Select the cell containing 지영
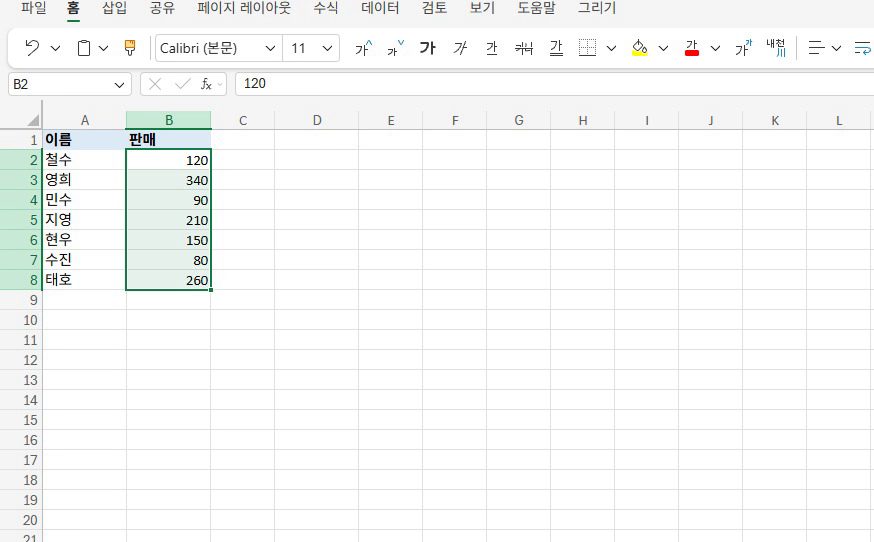 [x=85, y=220]
